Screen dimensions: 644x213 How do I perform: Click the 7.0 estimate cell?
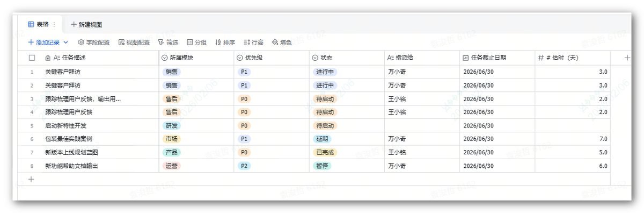(x=573, y=139)
